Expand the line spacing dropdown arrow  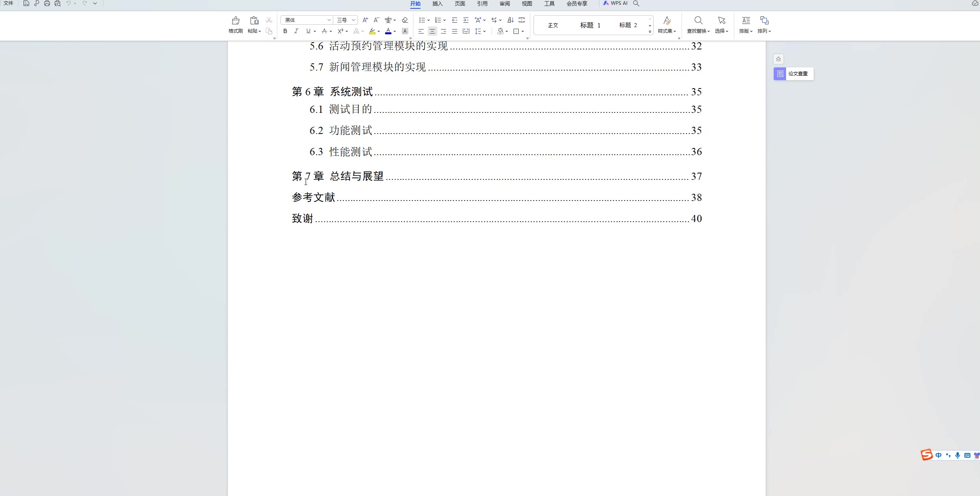484,31
